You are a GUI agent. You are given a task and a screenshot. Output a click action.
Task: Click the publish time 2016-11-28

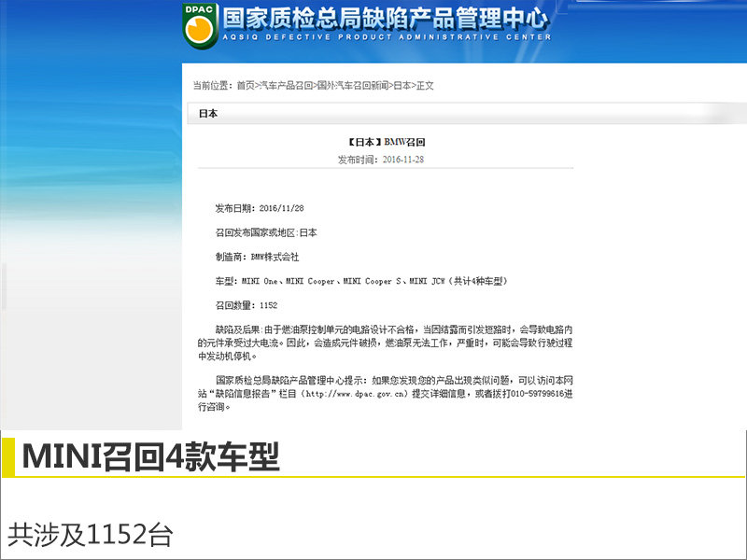[x=403, y=160]
